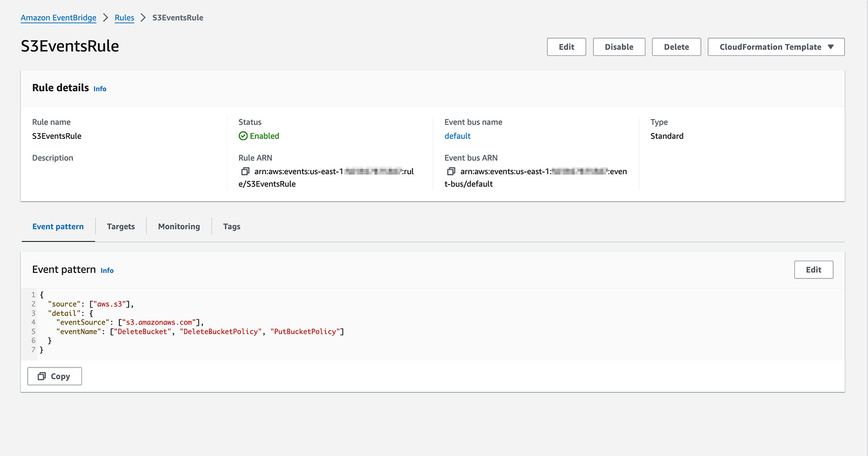Open the default event bus link

pos(457,136)
